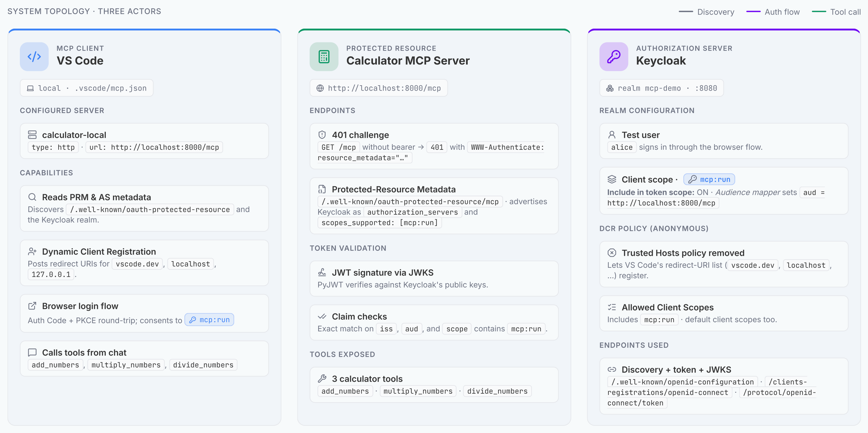Click the link icon beside Discovery + token + JWKS
The width and height of the screenshot is (868, 433).
point(612,369)
